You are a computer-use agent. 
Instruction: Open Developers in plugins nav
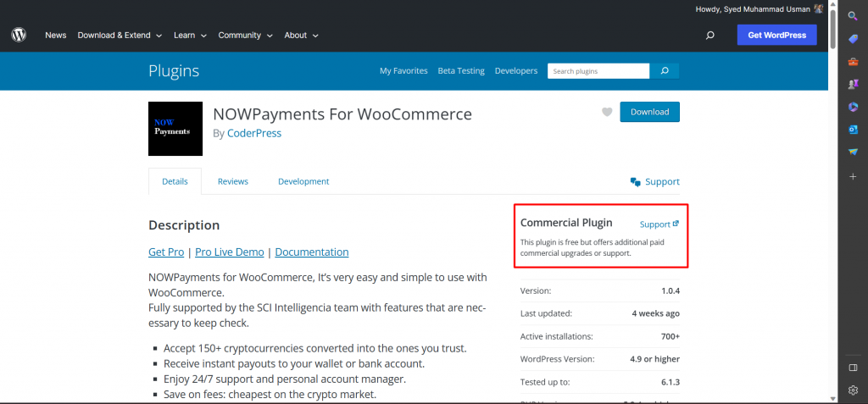click(x=516, y=71)
